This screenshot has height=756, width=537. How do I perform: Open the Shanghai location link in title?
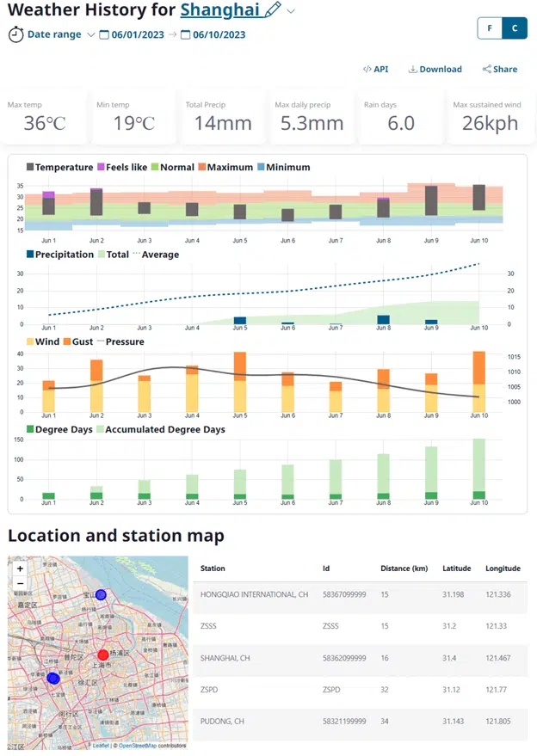[x=219, y=10]
